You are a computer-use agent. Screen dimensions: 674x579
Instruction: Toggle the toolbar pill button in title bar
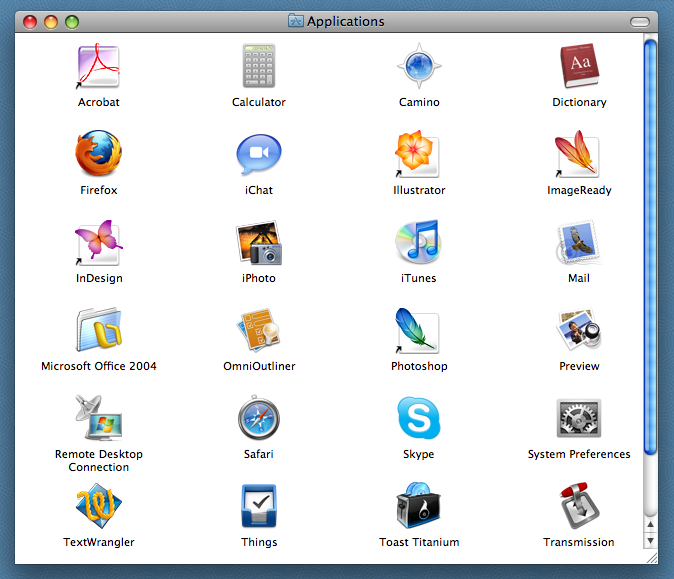point(640,21)
